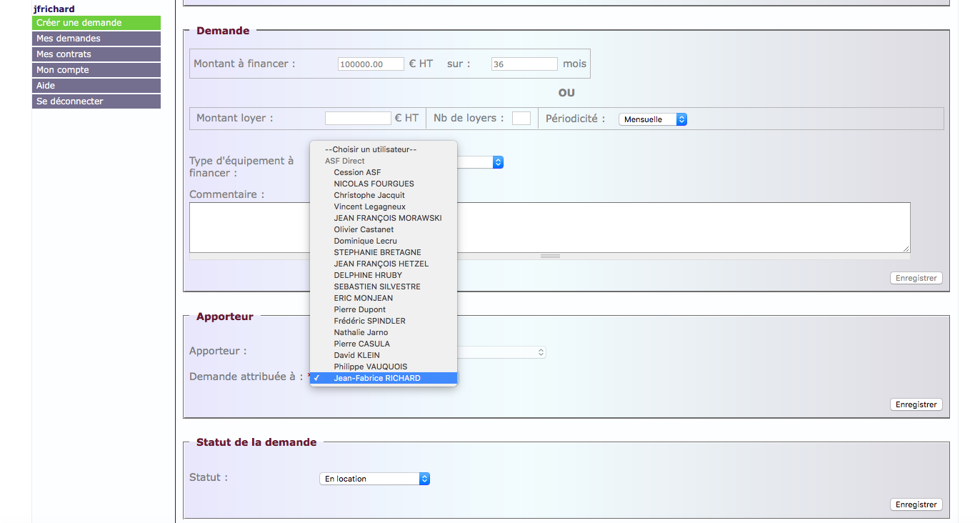The width and height of the screenshot is (980, 523).
Task: Save the Statut de la demande section
Action: pos(916,504)
